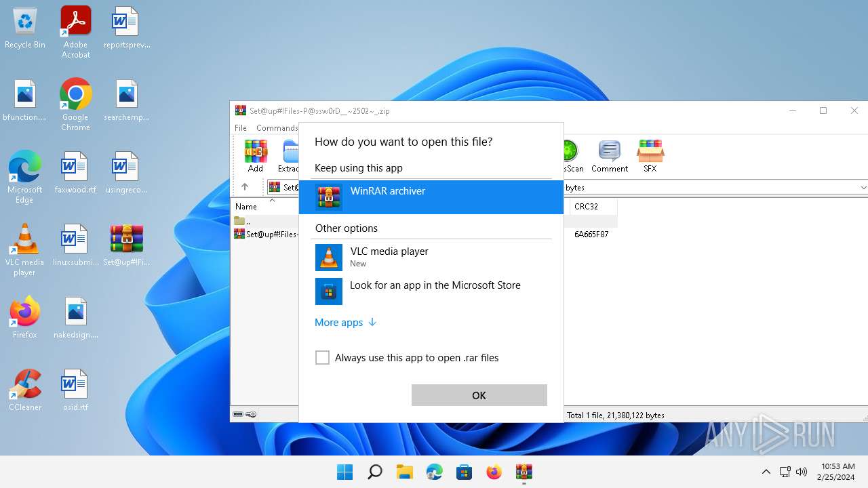Click the drive icon in WinRAR status bar
The width and height of the screenshot is (868, 488).
(x=238, y=414)
